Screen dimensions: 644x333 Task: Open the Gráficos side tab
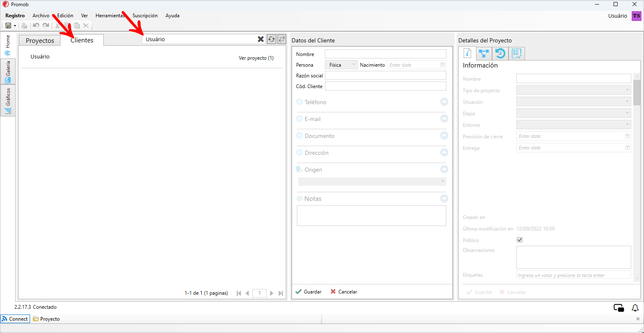8,100
